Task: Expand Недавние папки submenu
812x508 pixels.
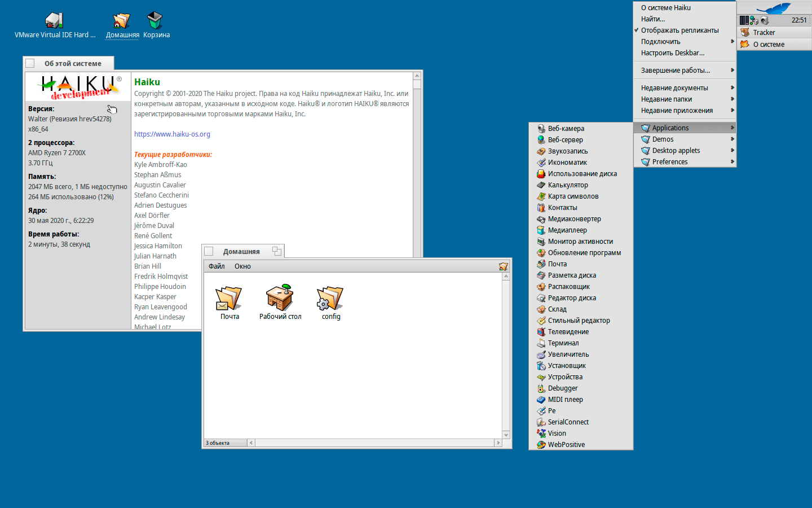Action: click(685, 99)
